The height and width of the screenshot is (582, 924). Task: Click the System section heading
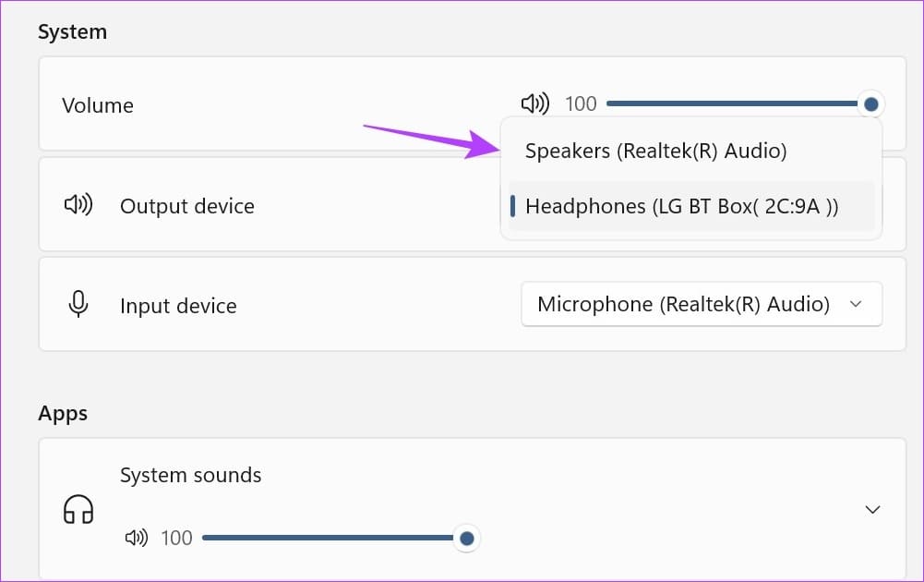[x=72, y=32]
